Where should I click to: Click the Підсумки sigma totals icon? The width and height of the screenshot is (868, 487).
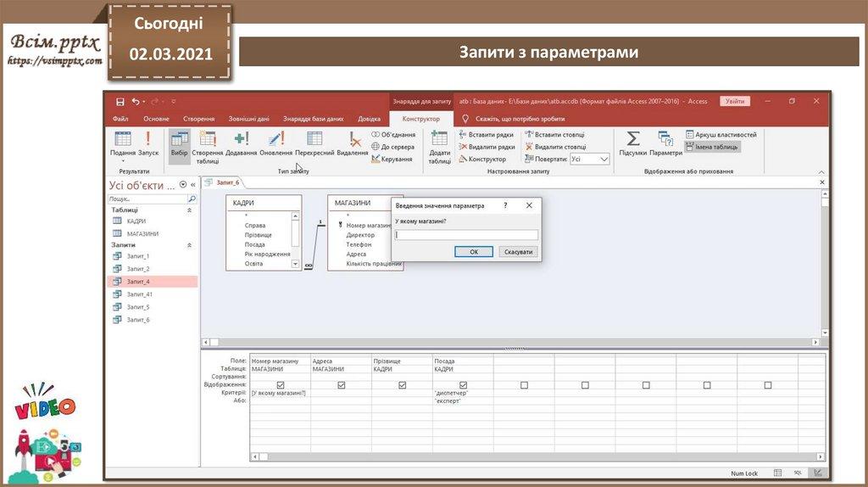click(632, 139)
